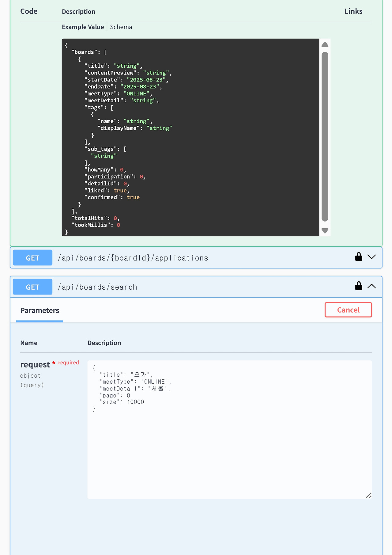Expand the /api/boards/{boardId}/applications endpoint chevron
Viewport: 392px width, 555px height.
(371, 257)
